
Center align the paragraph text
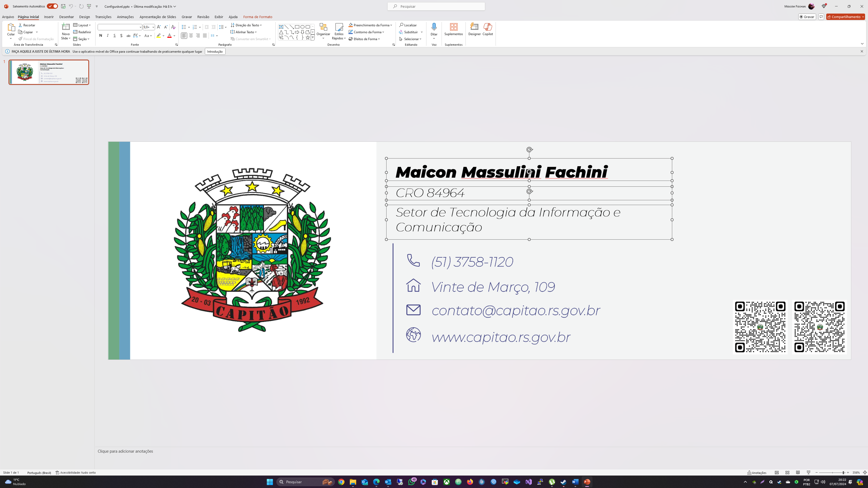pyautogui.click(x=191, y=36)
